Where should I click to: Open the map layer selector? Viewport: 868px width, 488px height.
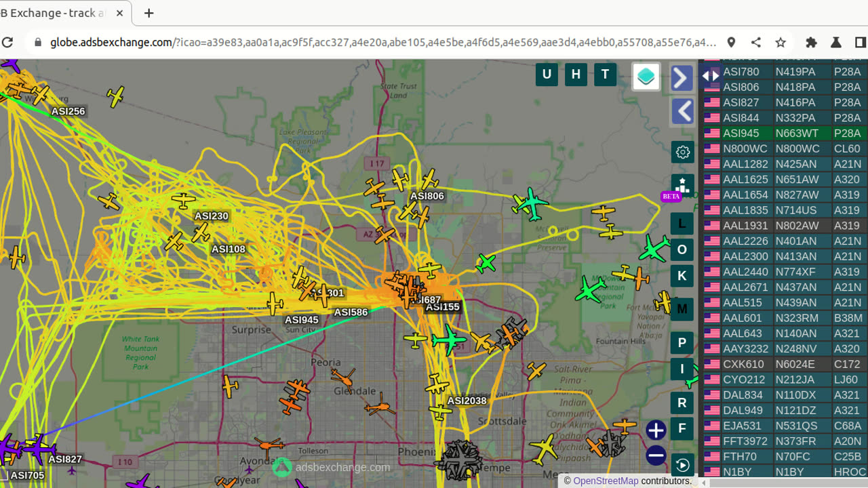pos(646,77)
